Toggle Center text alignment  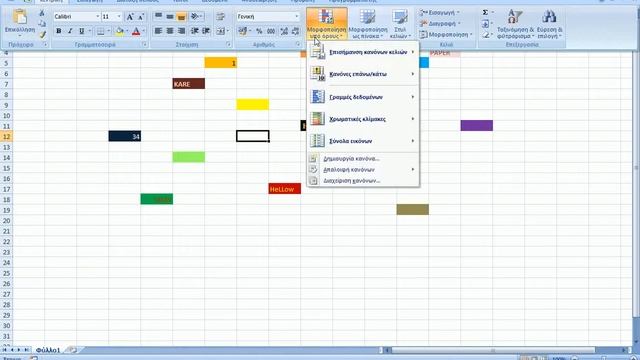tap(170, 31)
